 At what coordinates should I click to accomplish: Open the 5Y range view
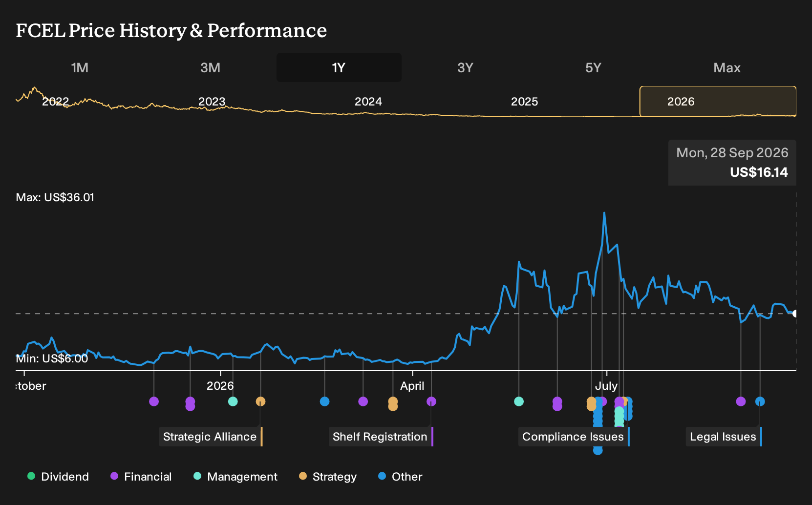click(593, 67)
